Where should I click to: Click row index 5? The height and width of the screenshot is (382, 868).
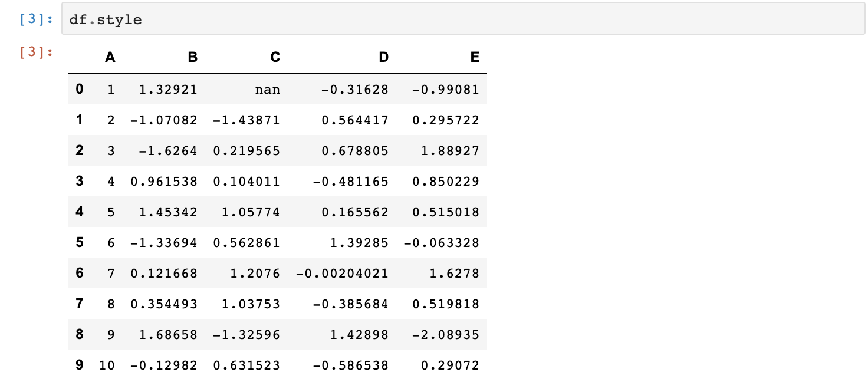coord(80,243)
